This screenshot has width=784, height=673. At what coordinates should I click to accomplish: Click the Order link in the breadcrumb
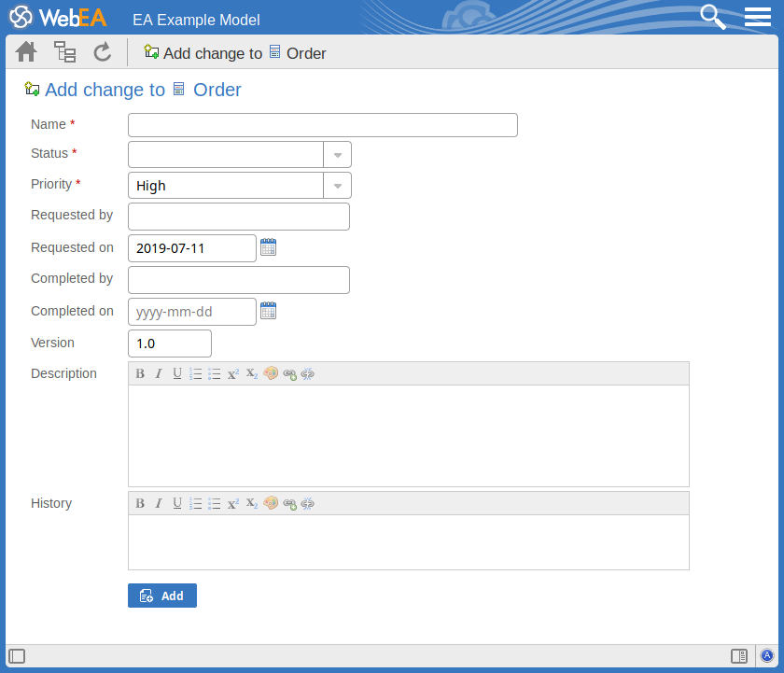coord(305,53)
